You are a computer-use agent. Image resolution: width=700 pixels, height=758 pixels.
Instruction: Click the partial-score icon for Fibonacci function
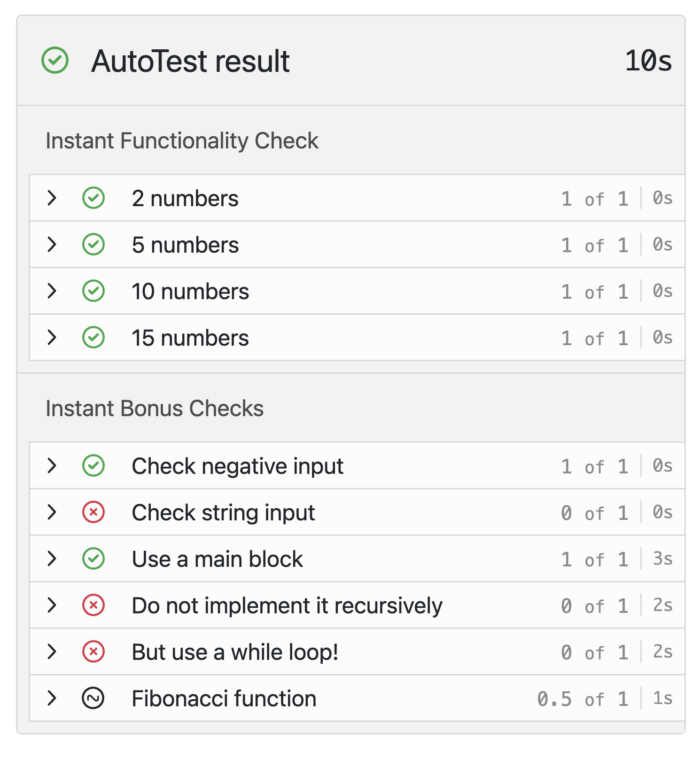(x=93, y=698)
